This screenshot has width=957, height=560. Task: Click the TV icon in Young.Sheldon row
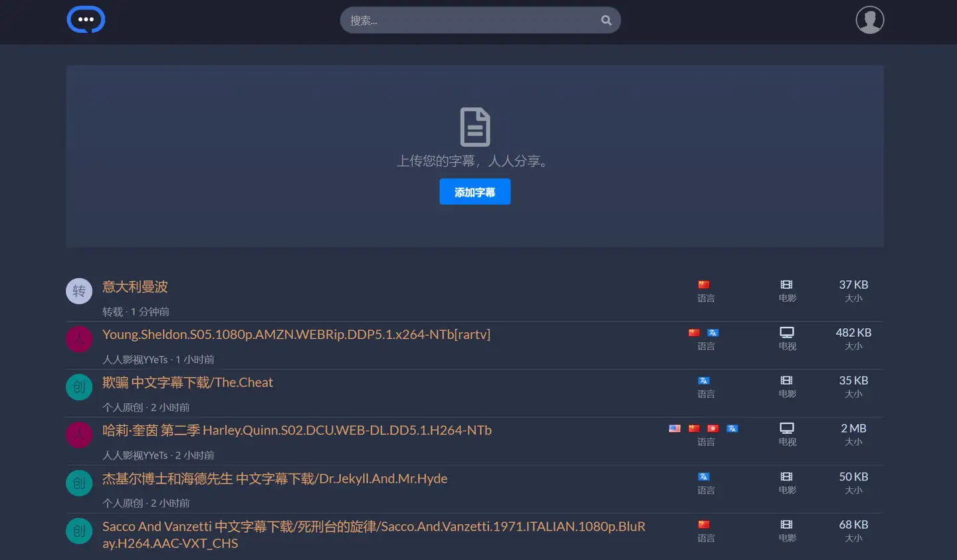[787, 332]
